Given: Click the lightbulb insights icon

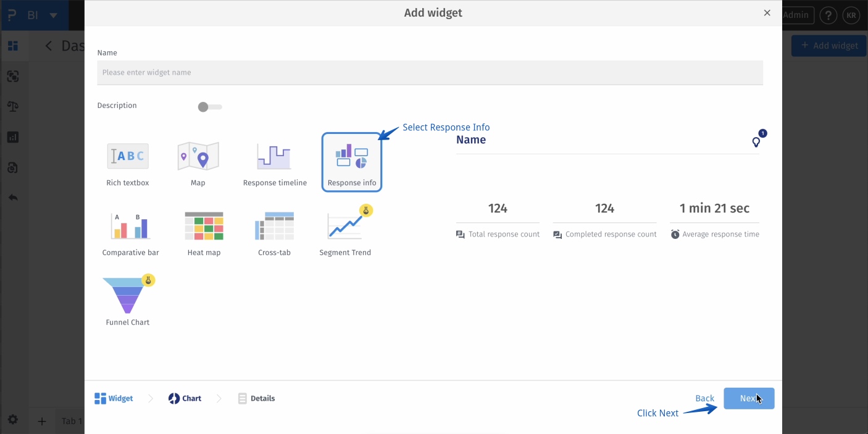Looking at the screenshot, I should coord(756,142).
